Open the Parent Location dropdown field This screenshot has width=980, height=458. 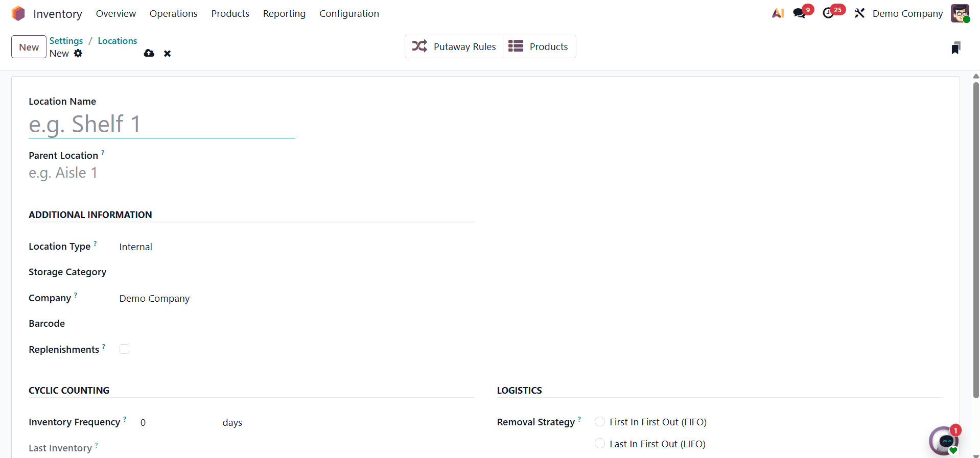click(x=161, y=173)
